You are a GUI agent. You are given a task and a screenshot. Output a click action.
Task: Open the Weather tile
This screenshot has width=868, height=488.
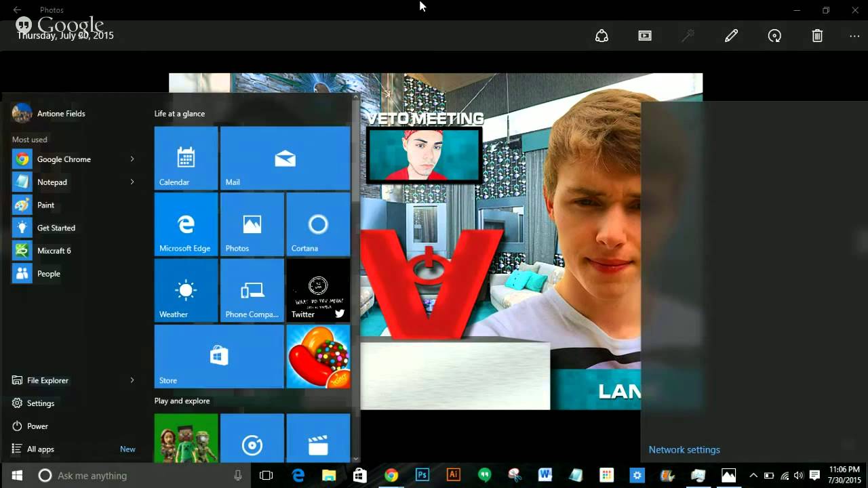tap(186, 290)
